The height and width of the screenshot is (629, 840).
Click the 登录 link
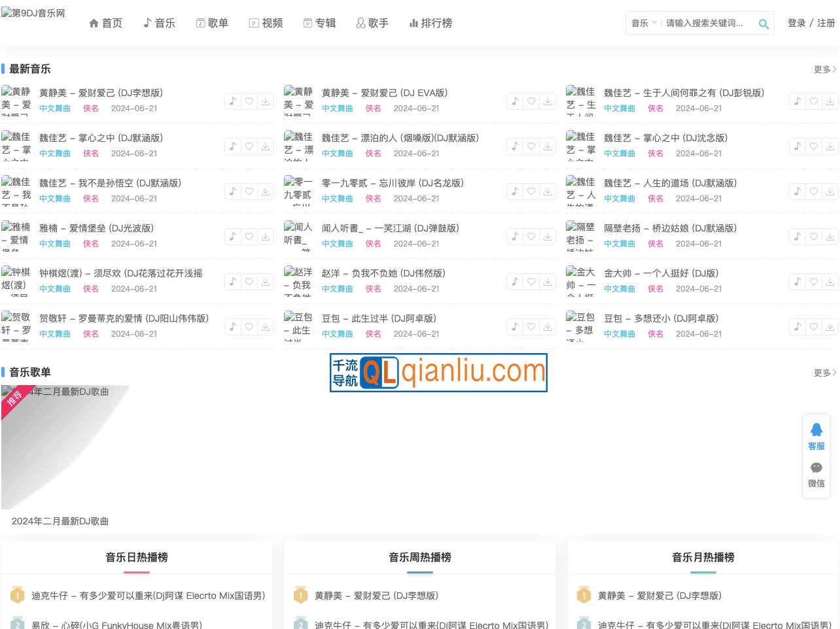point(796,22)
